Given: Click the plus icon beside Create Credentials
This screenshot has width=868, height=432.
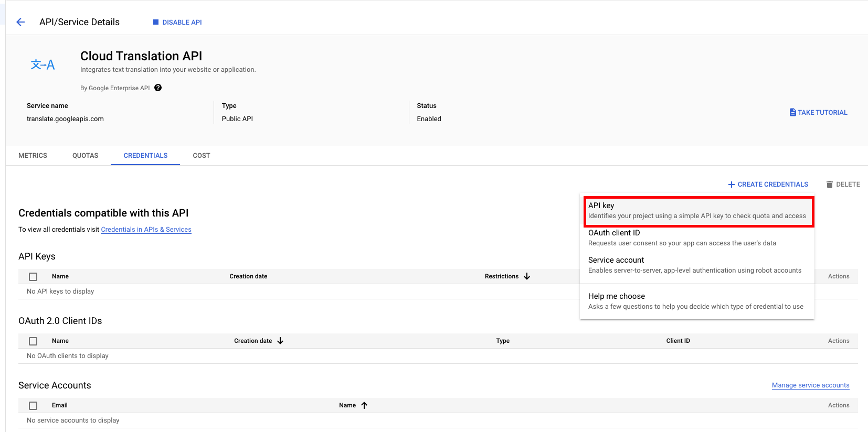Looking at the screenshot, I should click(x=731, y=185).
